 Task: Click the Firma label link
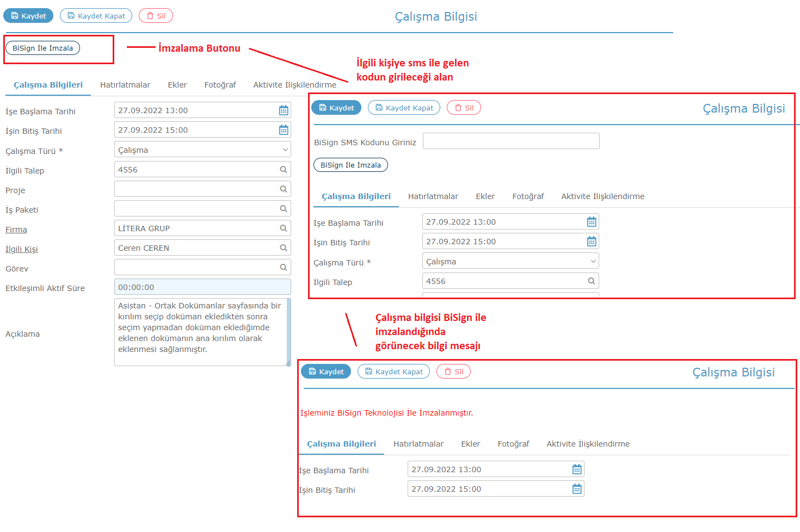(16, 230)
